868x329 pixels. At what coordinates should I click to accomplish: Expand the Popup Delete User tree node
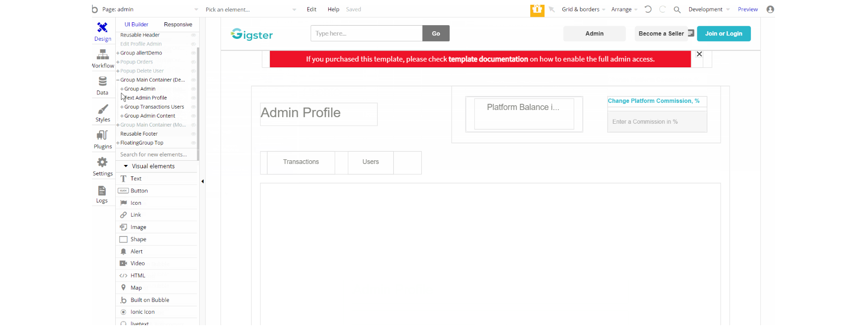click(x=118, y=71)
